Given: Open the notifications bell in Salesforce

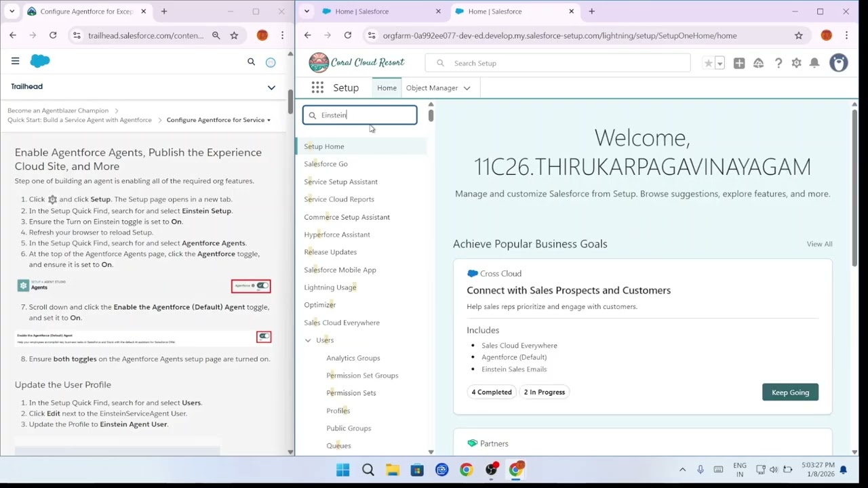Looking at the screenshot, I should tap(814, 63).
